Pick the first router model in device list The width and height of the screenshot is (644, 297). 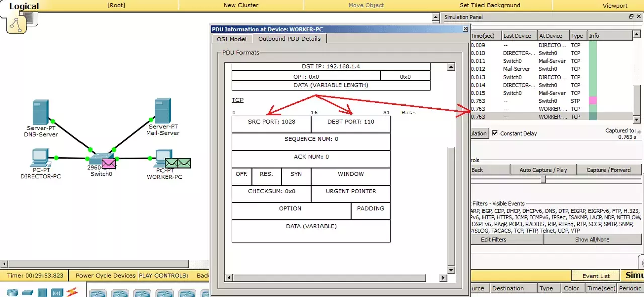[x=98, y=293]
